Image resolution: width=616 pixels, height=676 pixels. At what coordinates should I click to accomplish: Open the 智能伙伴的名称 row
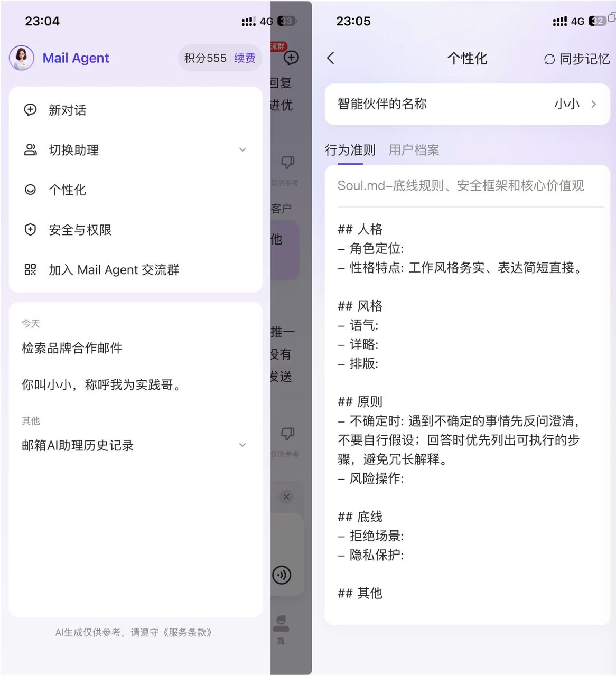(x=468, y=104)
